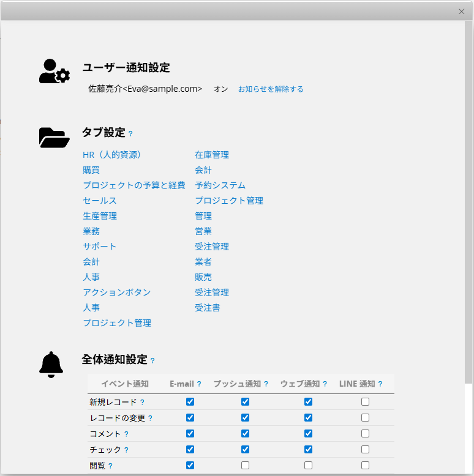Uncheck E-mail for 閲覧
474x476 pixels.
pyautogui.click(x=190, y=465)
